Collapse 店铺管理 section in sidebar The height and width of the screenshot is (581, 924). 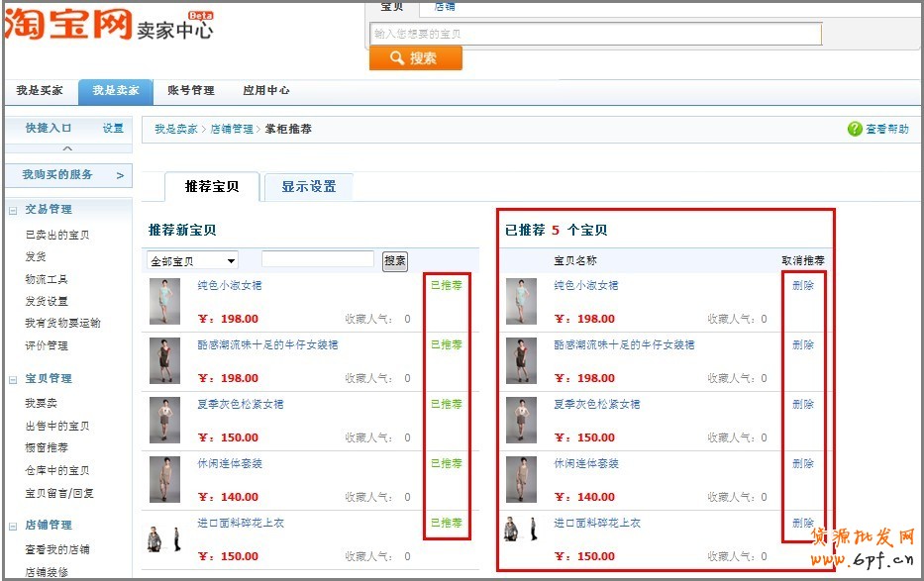[x=13, y=527]
